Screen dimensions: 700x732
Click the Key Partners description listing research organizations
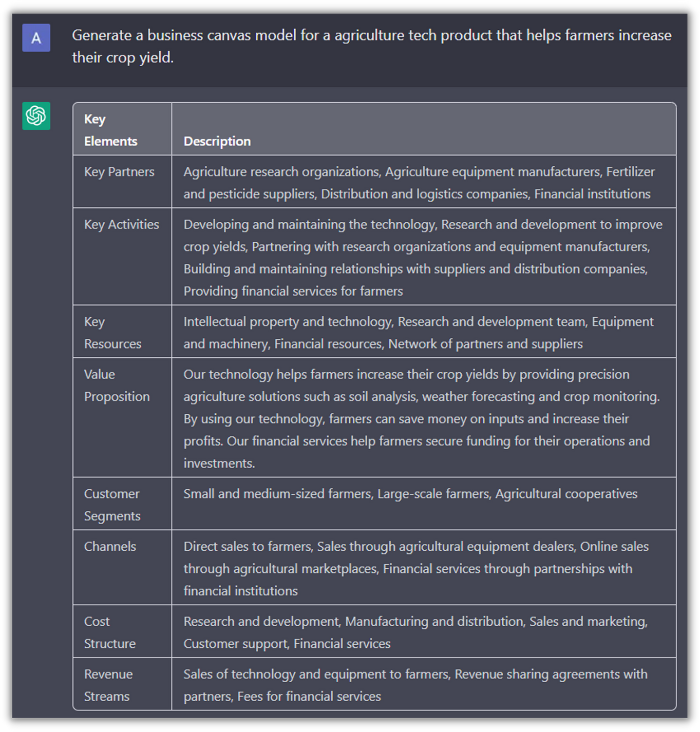(x=419, y=183)
